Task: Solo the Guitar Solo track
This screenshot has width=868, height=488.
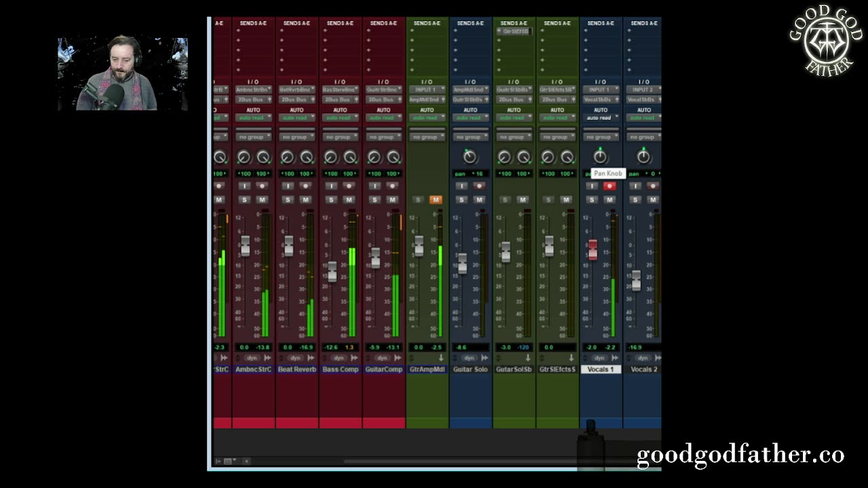Action: pyautogui.click(x=462, y=199)
